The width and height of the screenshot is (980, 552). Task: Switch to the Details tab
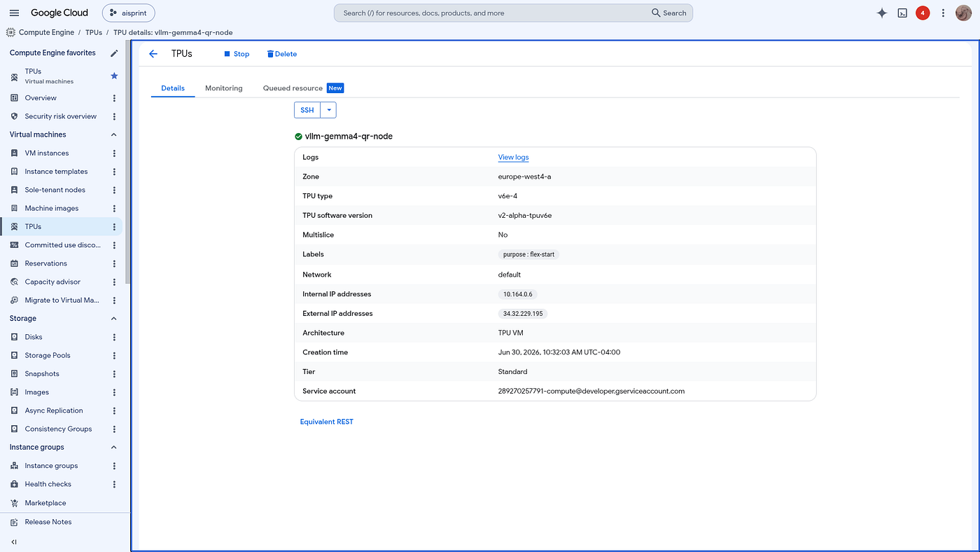[x=173, y=88]
